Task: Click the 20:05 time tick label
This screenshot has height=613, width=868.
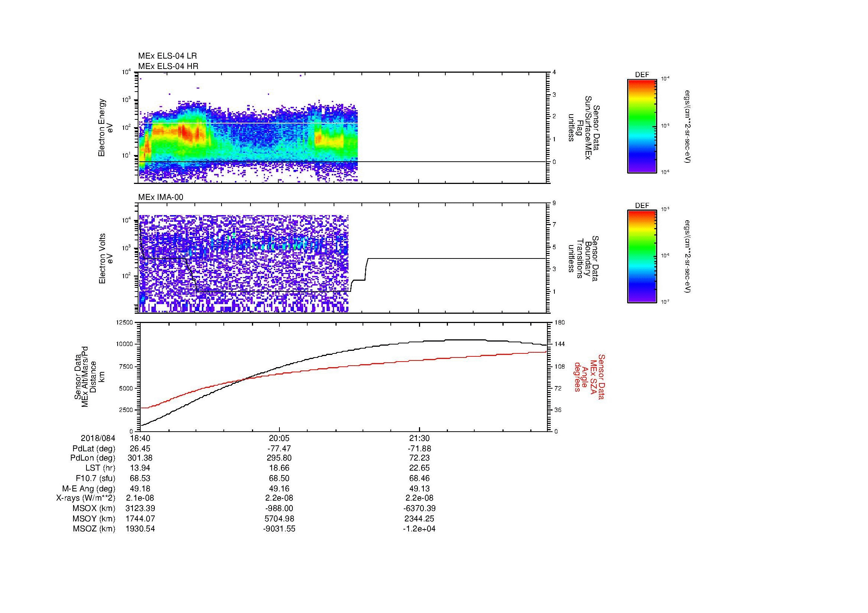Action: pos(279,438)
